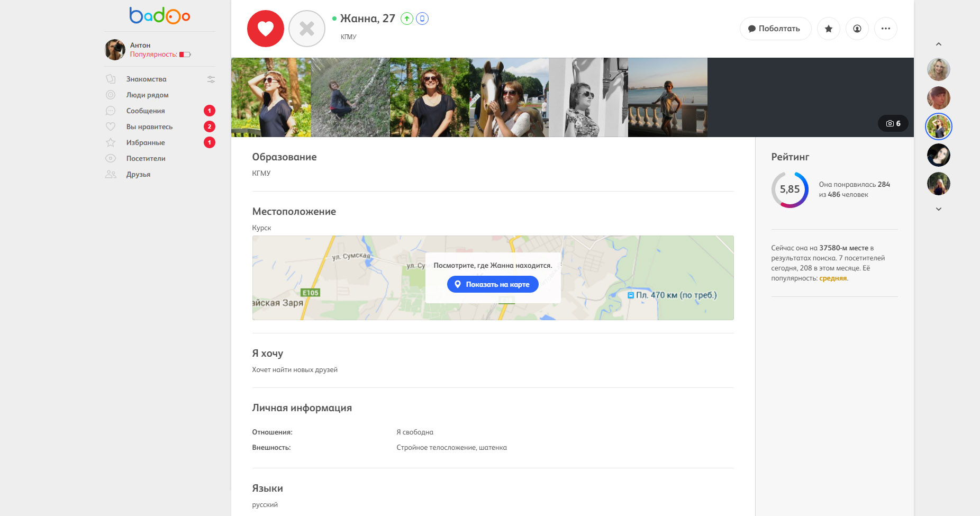Click the person silhouette circle icon
The image size is (980, 516).
(857, 29)
